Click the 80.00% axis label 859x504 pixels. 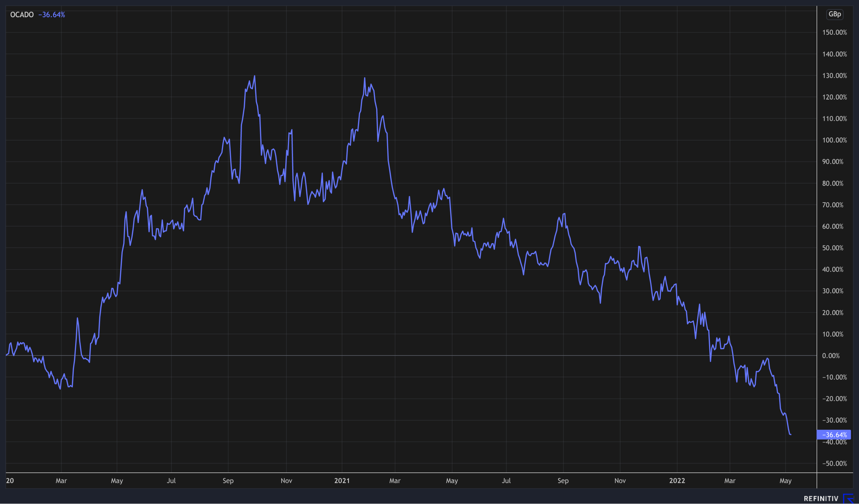(x=833, y=183)
